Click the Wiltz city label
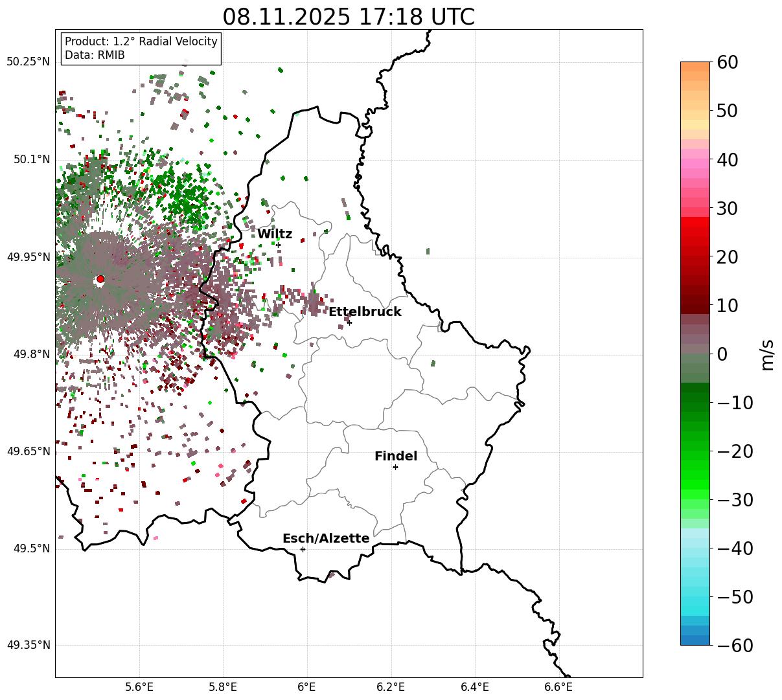This screenshot has height=700, width=782. pyautogui.click(x=275, y=234)
